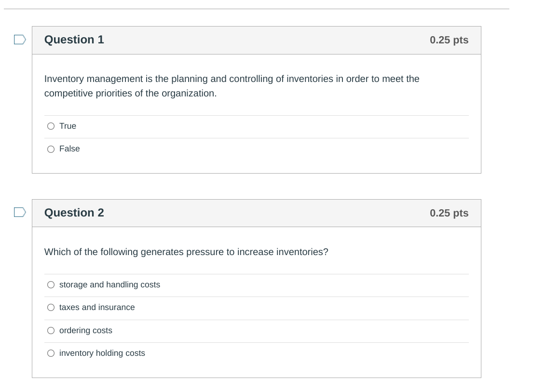546x392 pixels.
Task: Click the Question 2 header
Action: 74,213
